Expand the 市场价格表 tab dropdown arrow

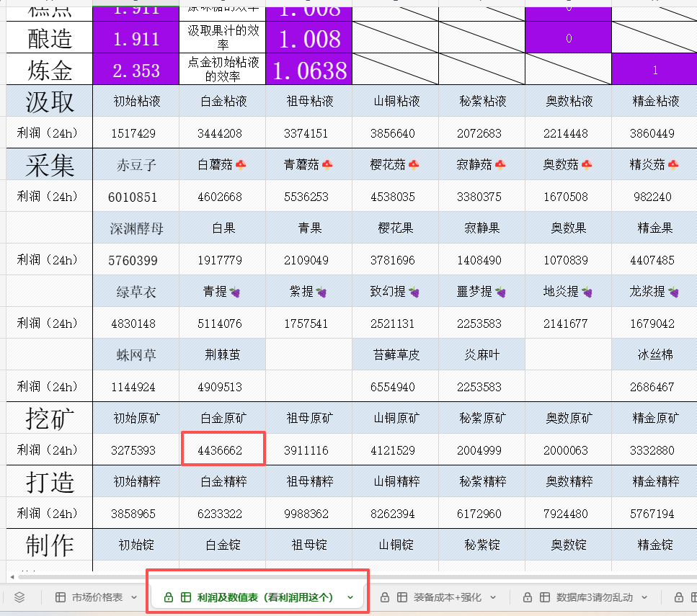click(x=135, y=597)
